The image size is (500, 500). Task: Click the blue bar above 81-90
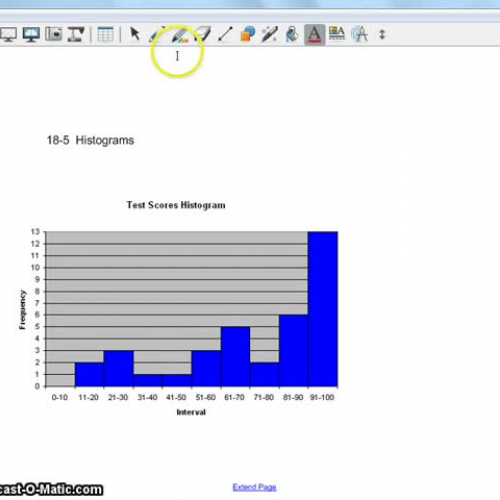(x=293, y=351)
